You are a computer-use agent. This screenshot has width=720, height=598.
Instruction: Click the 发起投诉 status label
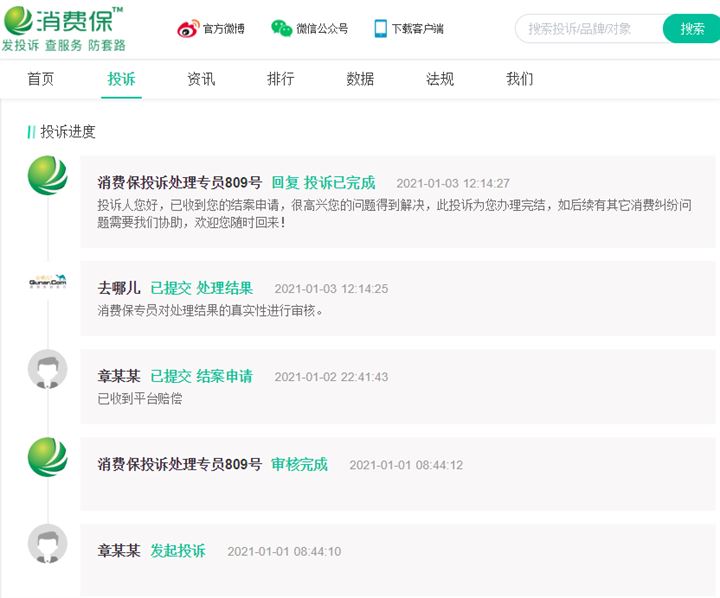[178, 551]
